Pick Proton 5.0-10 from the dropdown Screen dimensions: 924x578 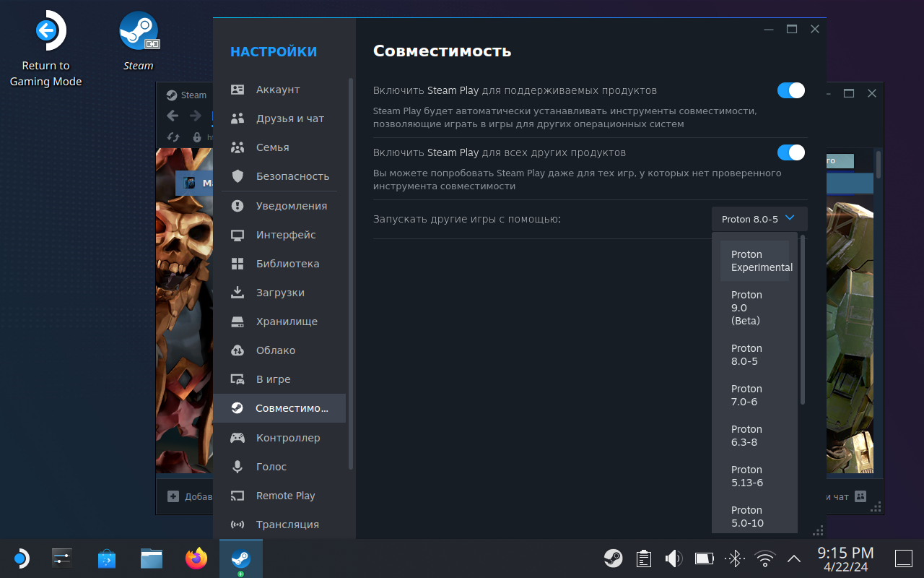[754, 517]
